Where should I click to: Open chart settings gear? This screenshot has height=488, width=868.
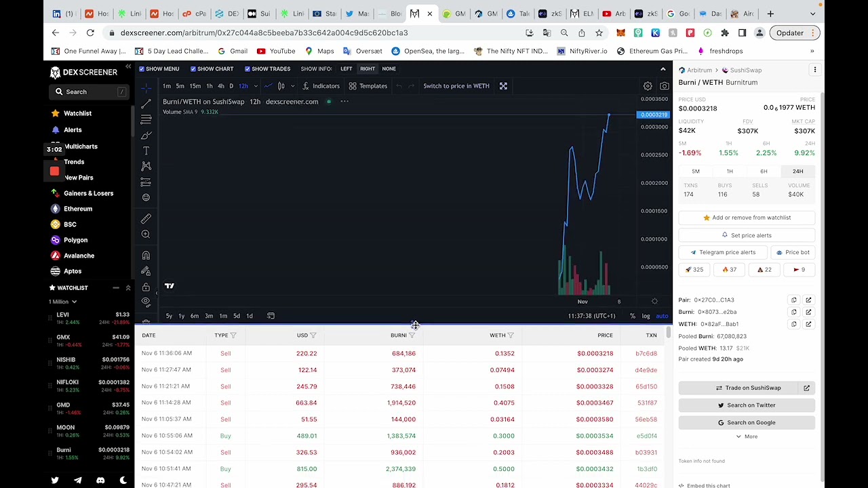click(648, 86)
